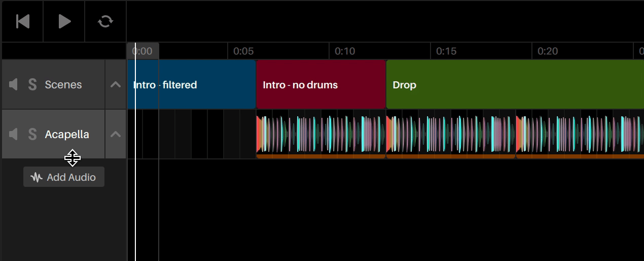Collapse the Scenes track chevron
The image size is (644, 261).
[116, 84]
